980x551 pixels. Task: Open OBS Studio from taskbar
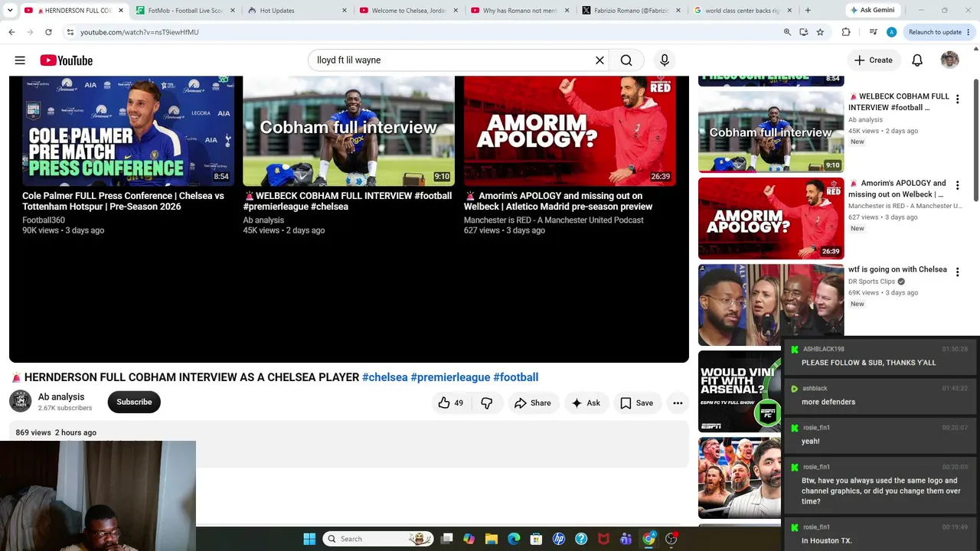[671, 539]
